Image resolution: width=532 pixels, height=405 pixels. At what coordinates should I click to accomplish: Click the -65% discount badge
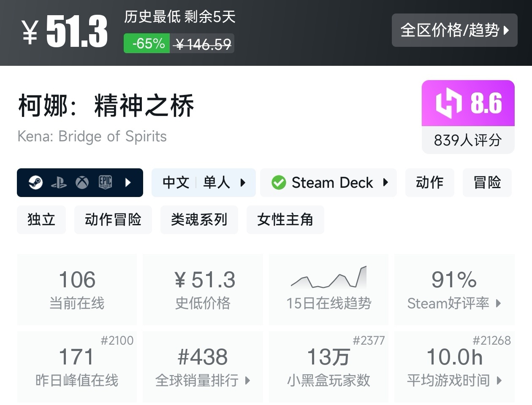point(147,43)
